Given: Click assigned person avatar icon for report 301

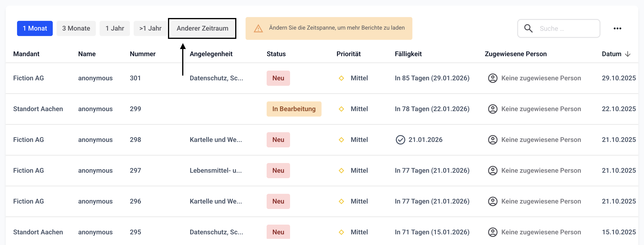Looking at the screenshot, I should [x=493, y=78].
